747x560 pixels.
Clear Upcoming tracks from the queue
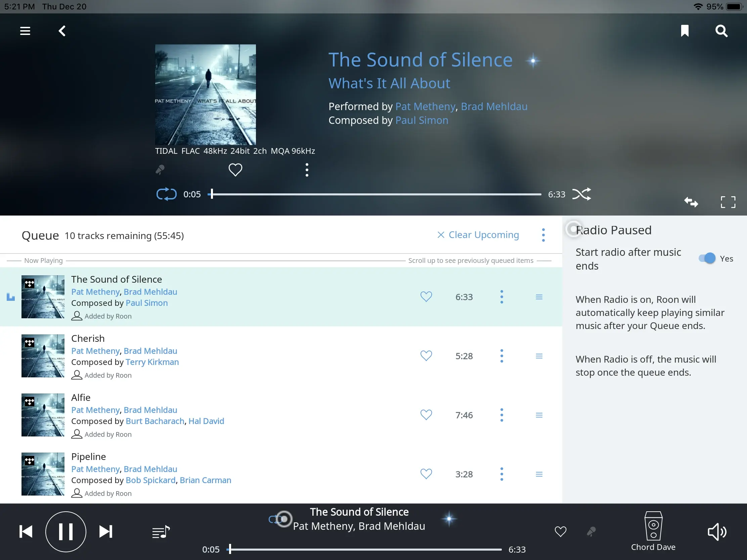478,235
